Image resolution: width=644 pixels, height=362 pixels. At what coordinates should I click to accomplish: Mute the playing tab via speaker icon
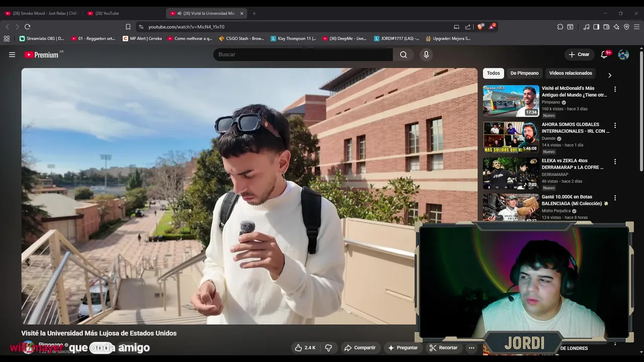180,13
